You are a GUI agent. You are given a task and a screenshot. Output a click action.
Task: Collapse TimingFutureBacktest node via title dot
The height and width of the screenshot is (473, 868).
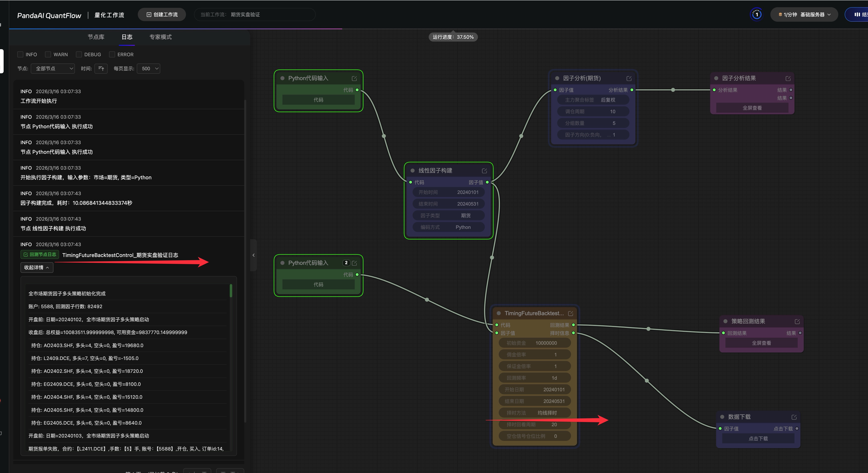(x=499, y=313)
